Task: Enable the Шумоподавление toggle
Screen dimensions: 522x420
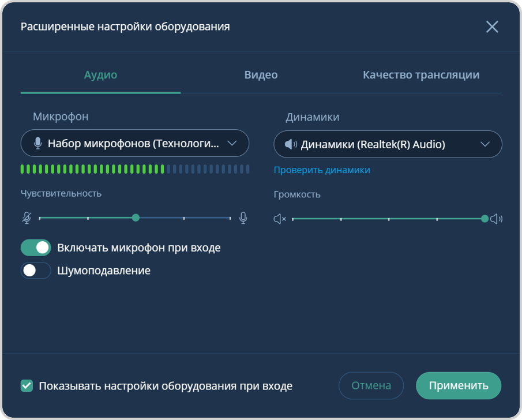Action: click(36, 270)
